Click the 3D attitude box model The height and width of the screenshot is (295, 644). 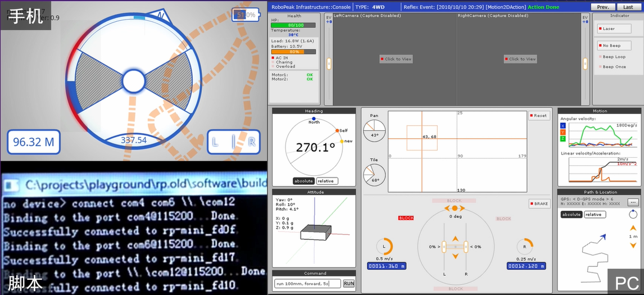click(x=316, y=232)
